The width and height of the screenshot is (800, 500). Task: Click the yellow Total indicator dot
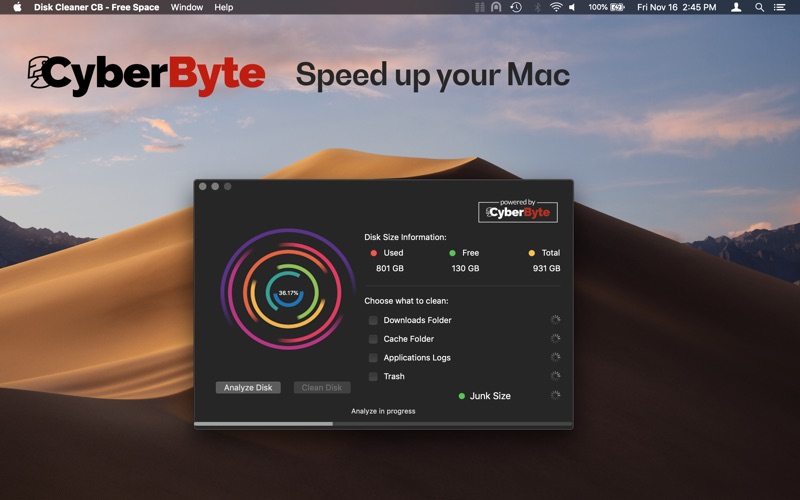click(x=532, y=253)
